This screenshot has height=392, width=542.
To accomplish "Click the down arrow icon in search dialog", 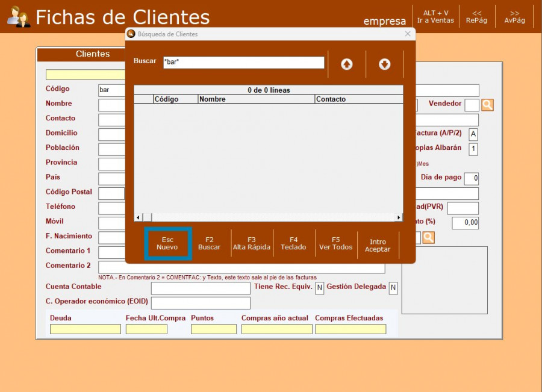I will click(x=384, y=64).
